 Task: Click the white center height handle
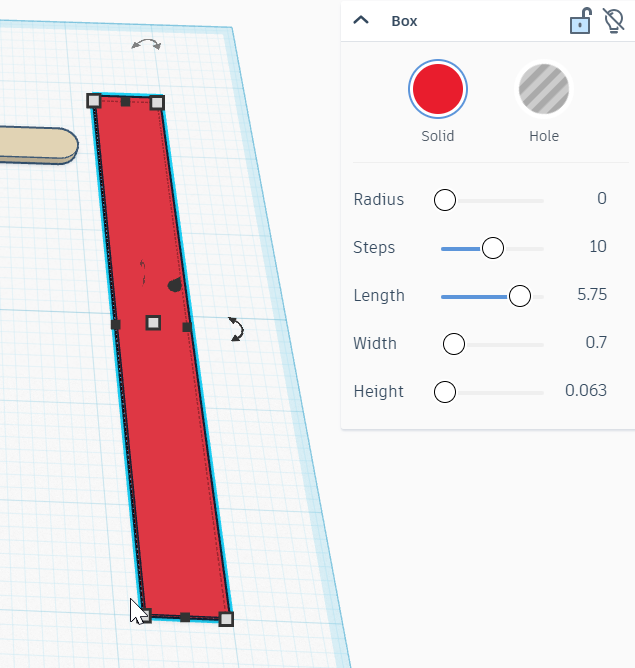(x=153, y=322)
